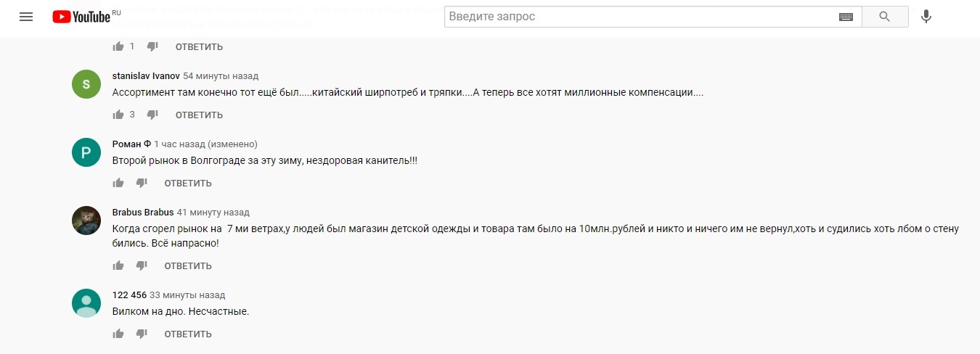Reply to Роман Ф's comment
Image resolution: width=980 pixels, height=354 pixels.
pos(188,183)
